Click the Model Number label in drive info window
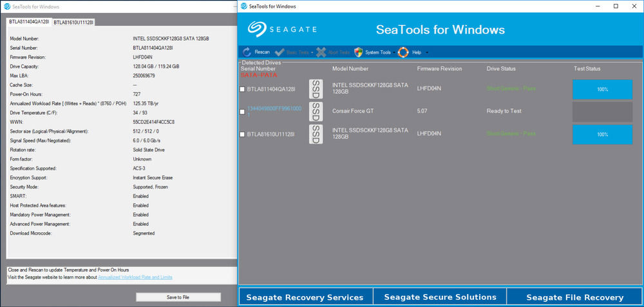This screenshot has width=644, height=307. point(24,39)
